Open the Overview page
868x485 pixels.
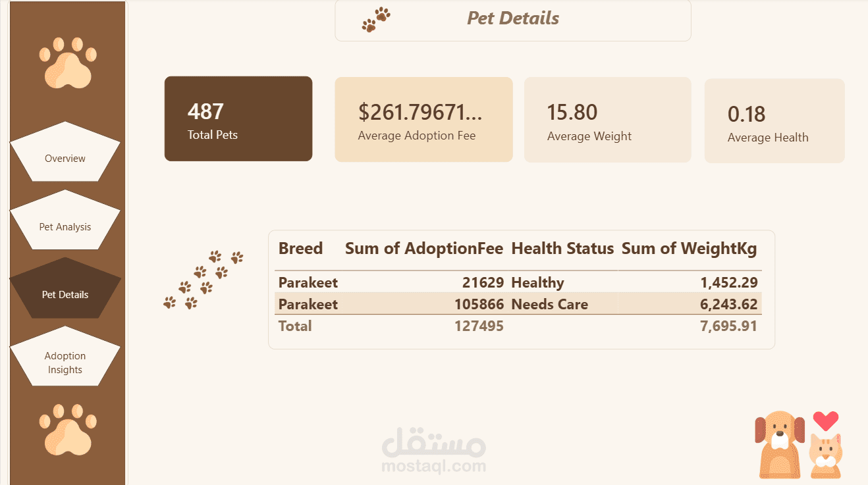(x=65, y=152)
